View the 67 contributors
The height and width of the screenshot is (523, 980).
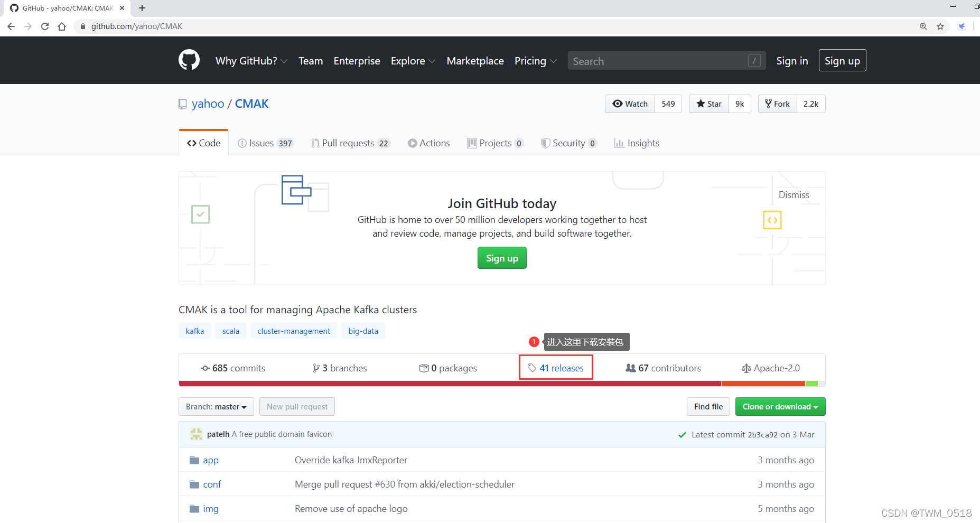click(x=664, y=368)
